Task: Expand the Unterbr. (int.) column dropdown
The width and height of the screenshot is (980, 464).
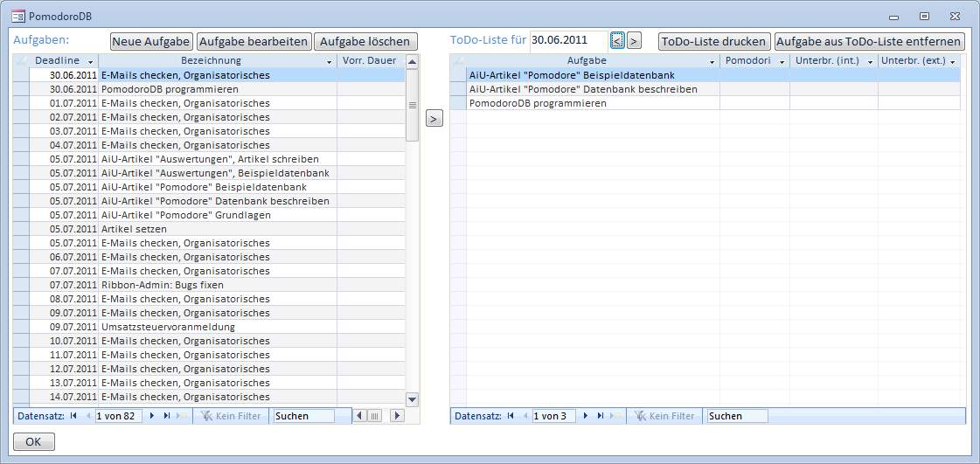Action: [869, 61]
